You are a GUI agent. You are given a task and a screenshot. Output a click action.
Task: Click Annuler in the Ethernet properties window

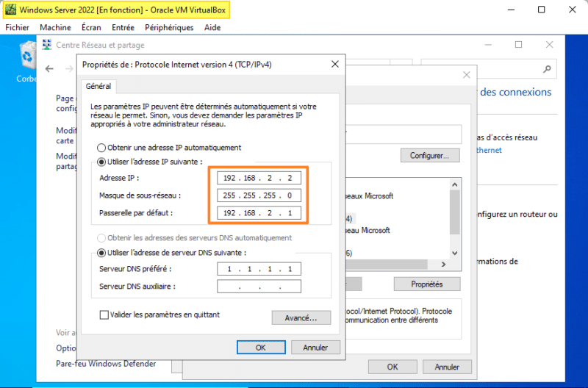click(x=447, y=367)
